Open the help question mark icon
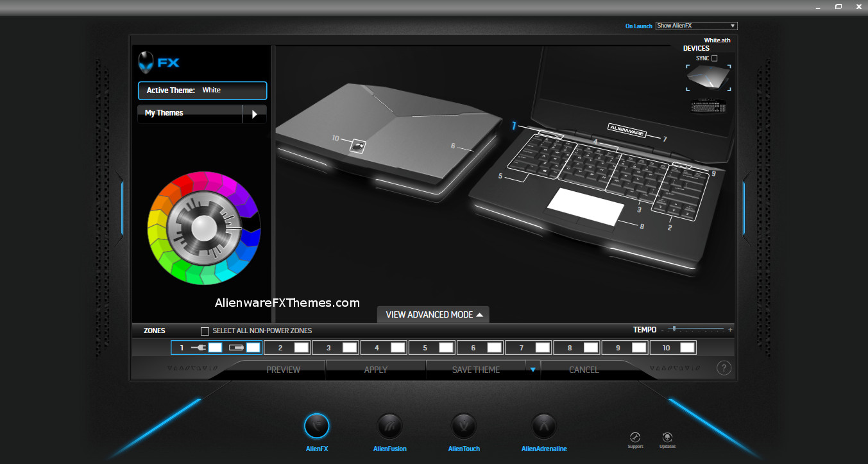Screen dimensions: 868x464 (x=724, y=368)
